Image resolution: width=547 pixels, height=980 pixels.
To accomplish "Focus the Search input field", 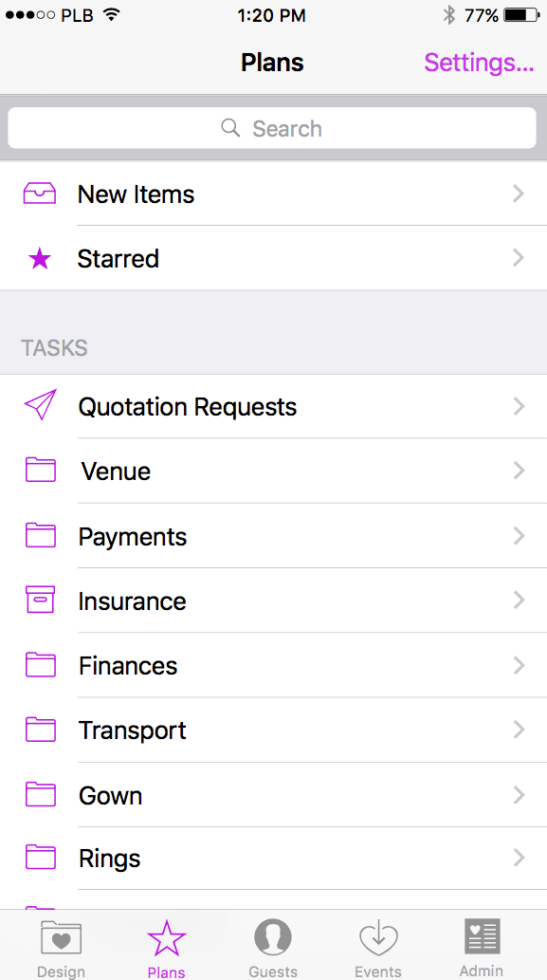I will [x=272, y=128].
